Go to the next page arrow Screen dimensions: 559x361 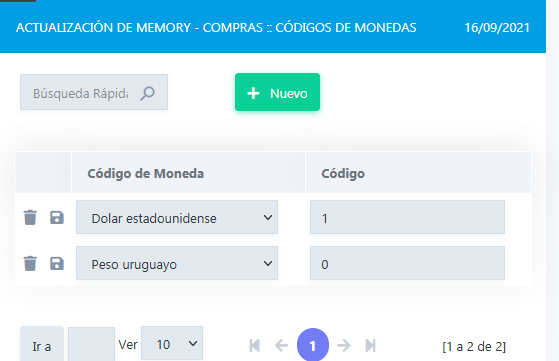point(344,345)
